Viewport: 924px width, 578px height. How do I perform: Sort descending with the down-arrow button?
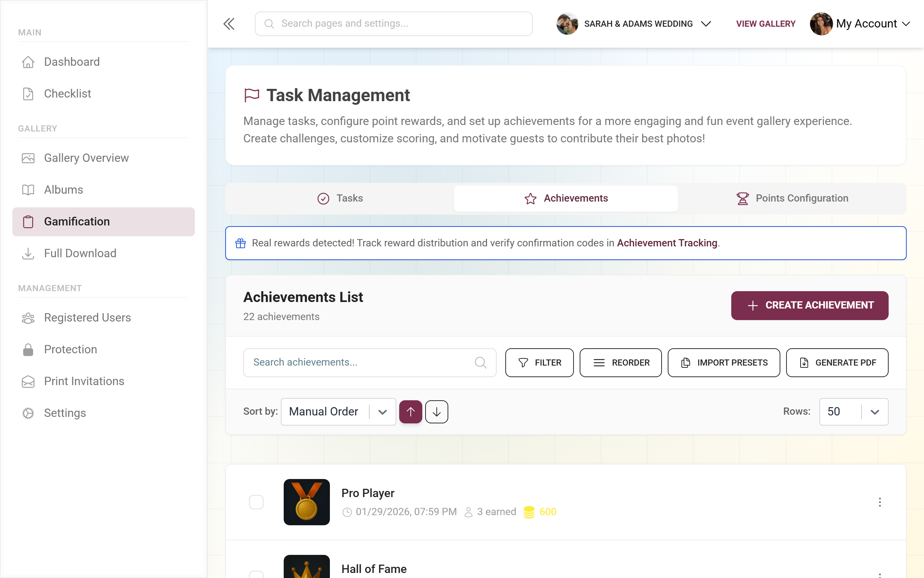pos(436,412)
